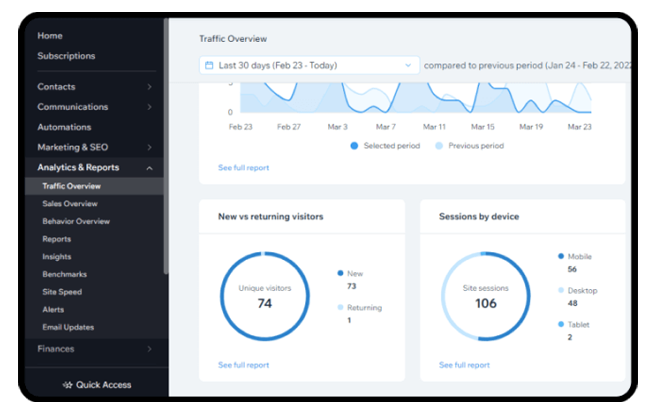Open the Home sidebar item
This screenshot has width=656, height=414.
pyautogui.click(x=50, y=36)
